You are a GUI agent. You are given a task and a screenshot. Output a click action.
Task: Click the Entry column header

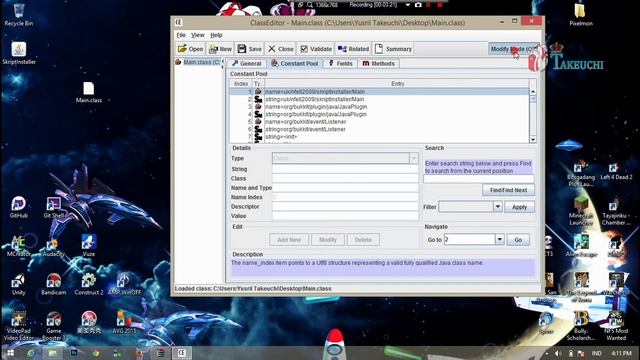(397, 84)
